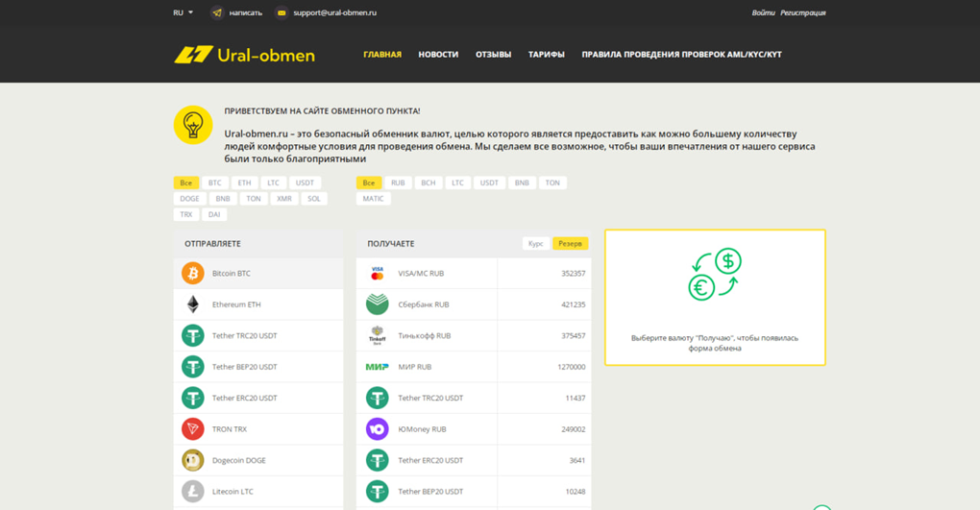Image resolution: width=980 pixels, height=510 pixels.
Task: Click the ПОЛУЧАЕТЕ column header
Action: pyautogui.click(x=391, y=244)
